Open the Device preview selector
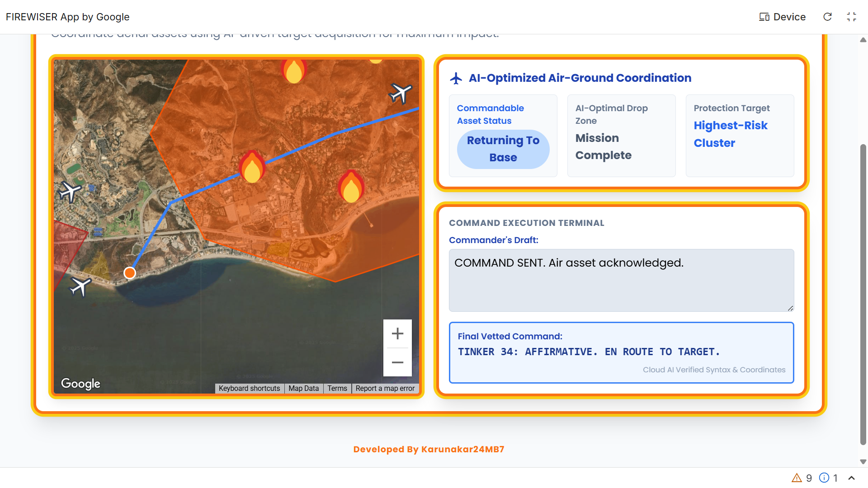Image resolution: width=868 pixels, height=488 pixels. coord(782,17)
